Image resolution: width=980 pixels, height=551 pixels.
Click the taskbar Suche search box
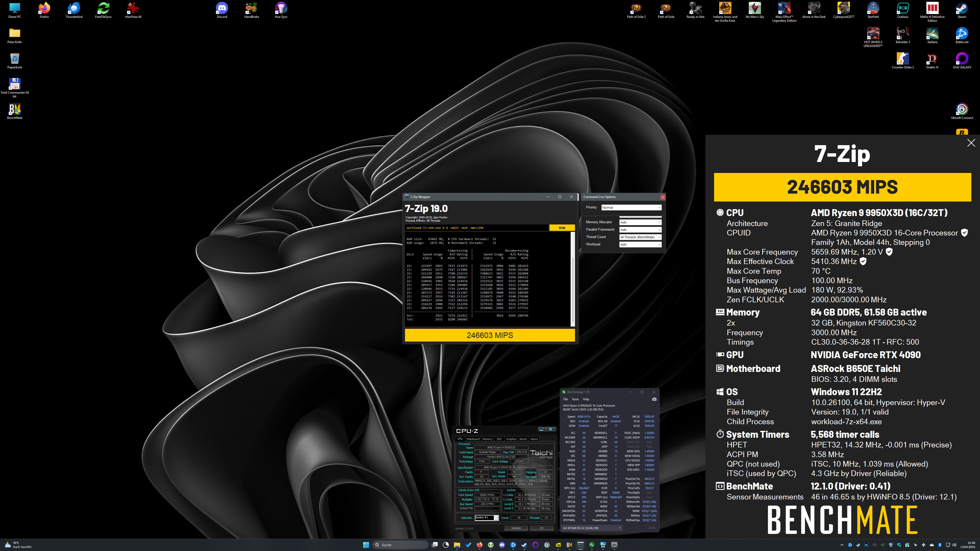tap(400, 545)
